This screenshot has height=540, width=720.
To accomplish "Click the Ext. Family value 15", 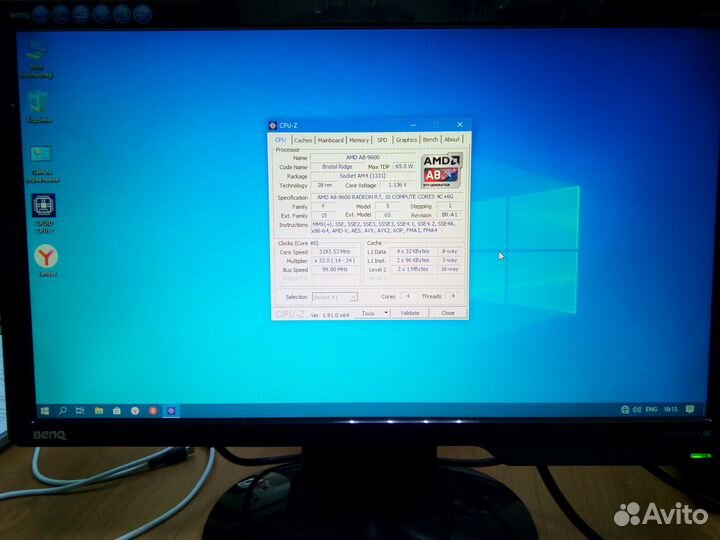I will pyautogui.click(x=324, y=215).
